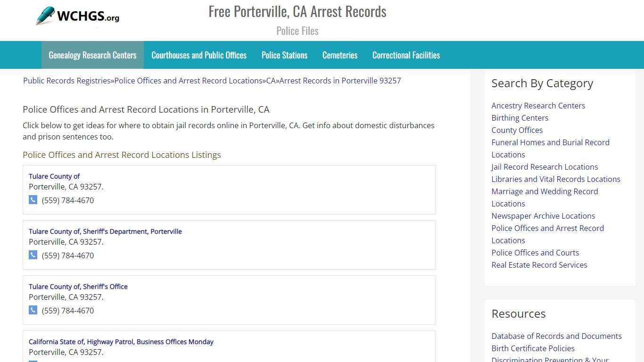Screen dimensions: 644x362
Task: Open Correctional Facilities nav item
Action: pyautogui.click(x=406, y=55)
